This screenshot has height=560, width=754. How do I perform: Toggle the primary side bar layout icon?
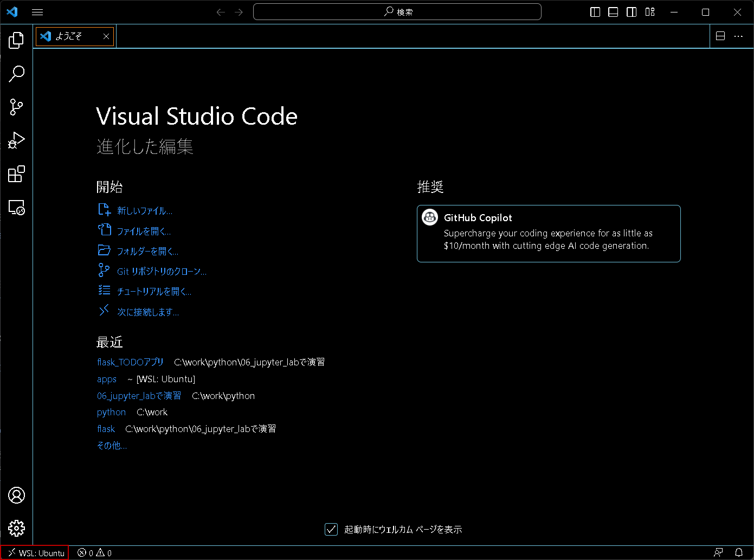point(595,12)
